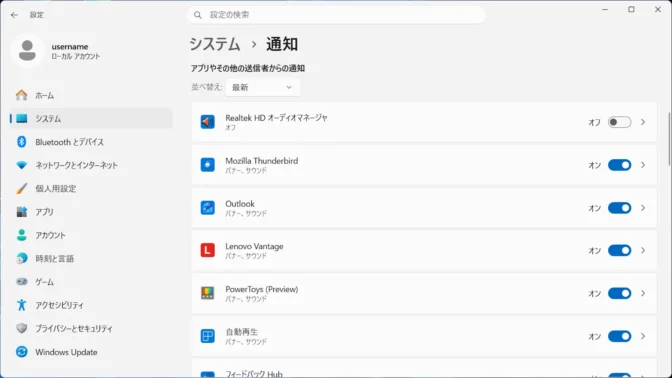Expand PowerToys (Preview) row chevron

coord(643,293)
